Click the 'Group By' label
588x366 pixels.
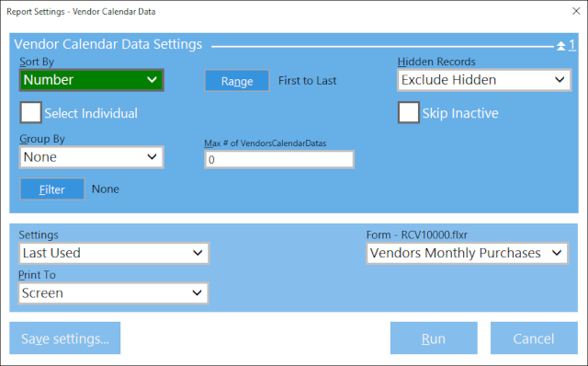click(x=42, y=139)
